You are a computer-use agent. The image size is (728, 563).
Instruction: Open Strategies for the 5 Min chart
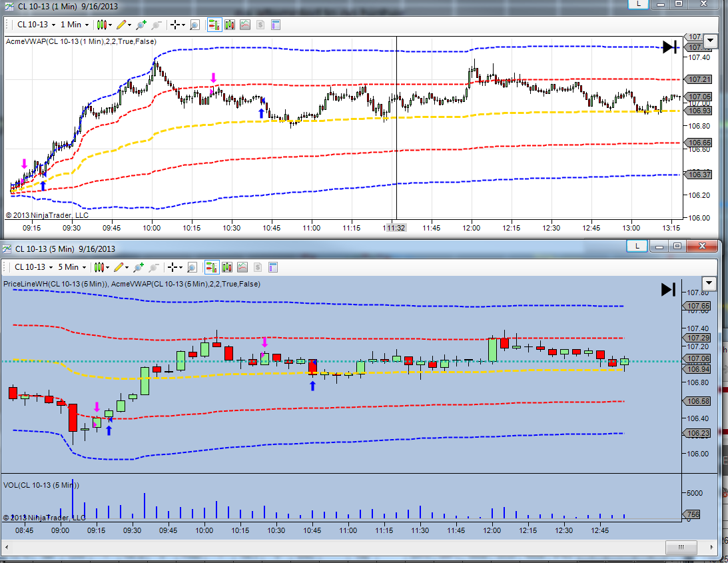(258, 267)
